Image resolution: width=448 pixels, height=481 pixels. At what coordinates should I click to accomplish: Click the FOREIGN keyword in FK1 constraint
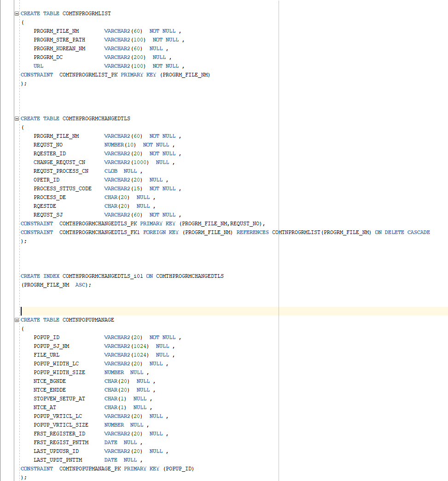(155, 232)
